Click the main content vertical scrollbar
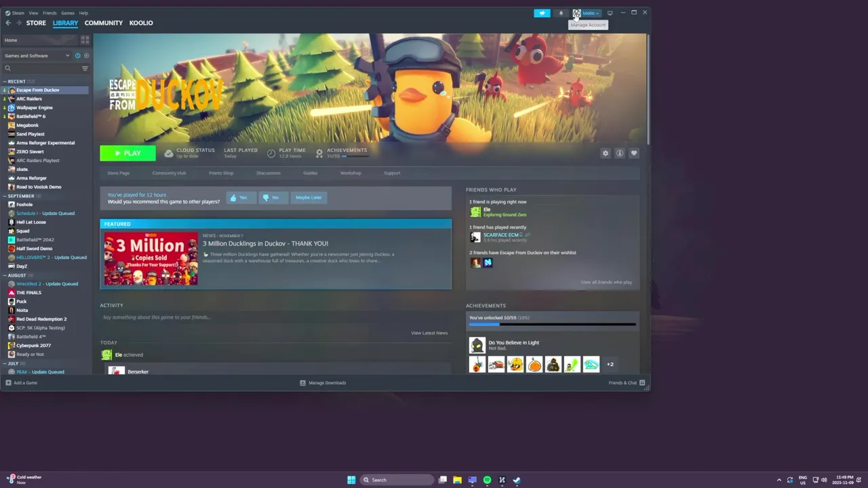 [648, 88]
